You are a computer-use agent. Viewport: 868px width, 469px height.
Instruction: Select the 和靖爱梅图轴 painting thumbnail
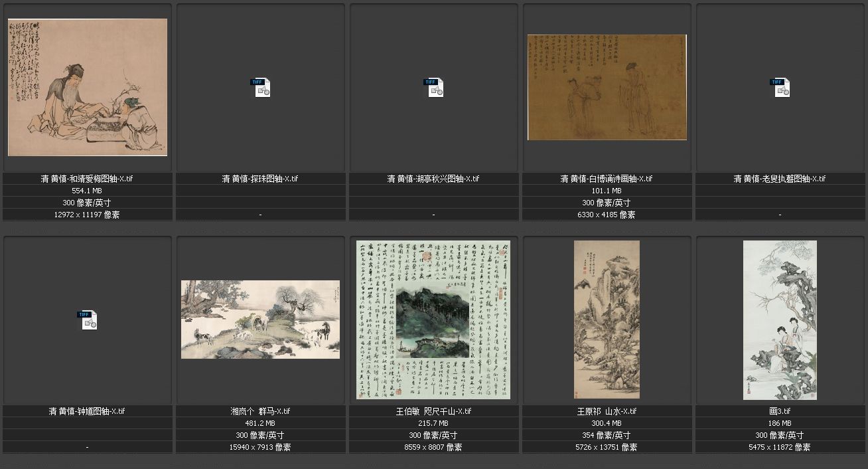pyautogui.click(x=88, y=87)
